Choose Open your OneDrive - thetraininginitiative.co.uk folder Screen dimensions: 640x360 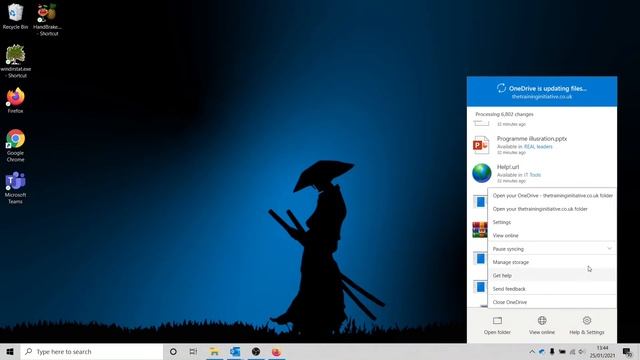pyautogui.click(x=552, y=196)
